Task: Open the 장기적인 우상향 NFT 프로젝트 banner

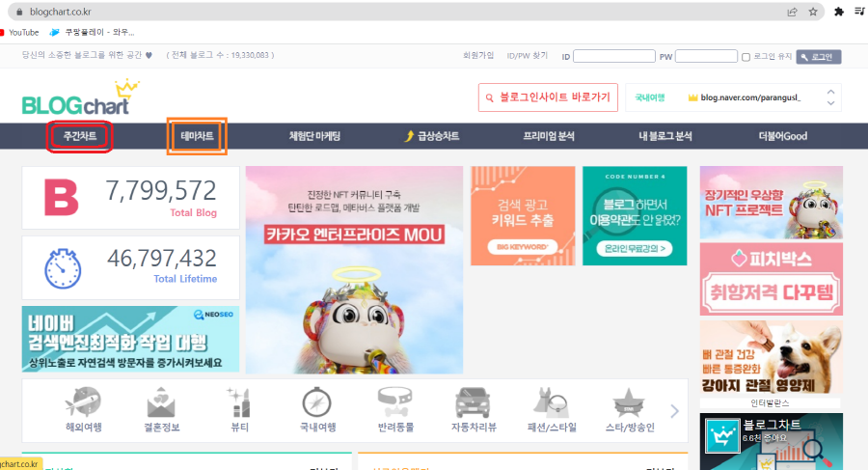Action: pos(772,203)
